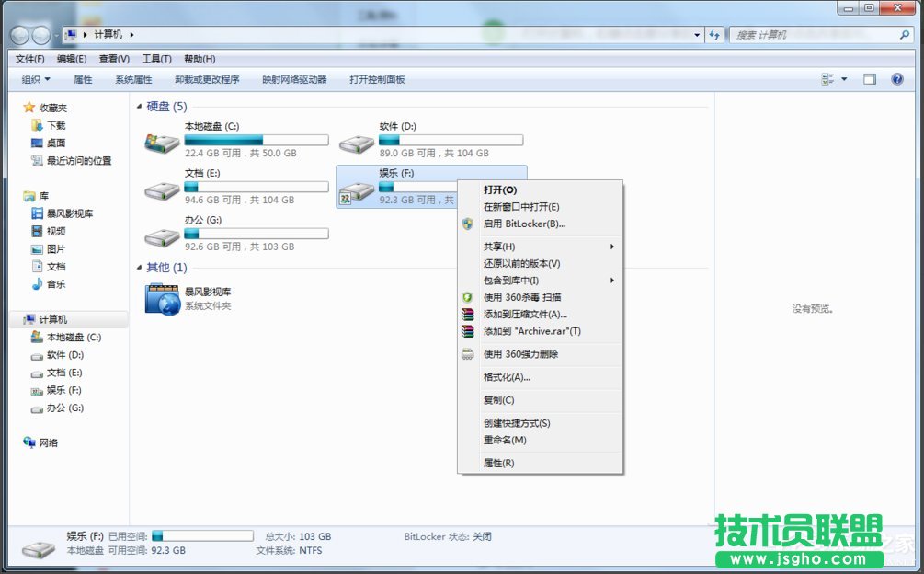This screenshot has width=924, height=574.
Task: Click the refresh icon beside the address bar
Action: (715, 34)
